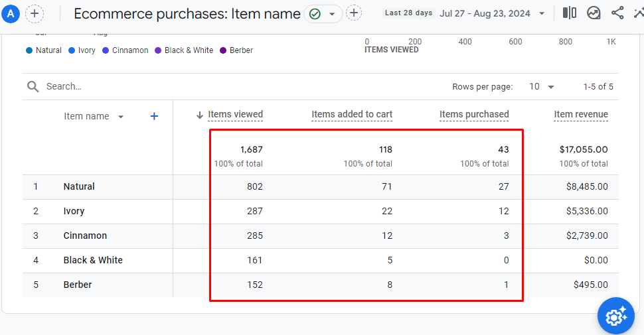Toggle the Natural series legend dot

pos(29,50)
